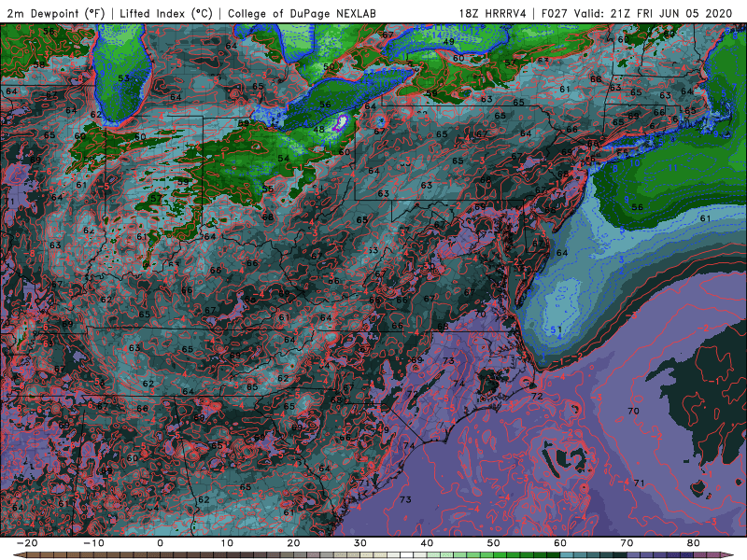This screenshot has height=560, width=747.
Task: Click the blue lifted index 11 over Atlantic
Action: (x=672, y=168)
